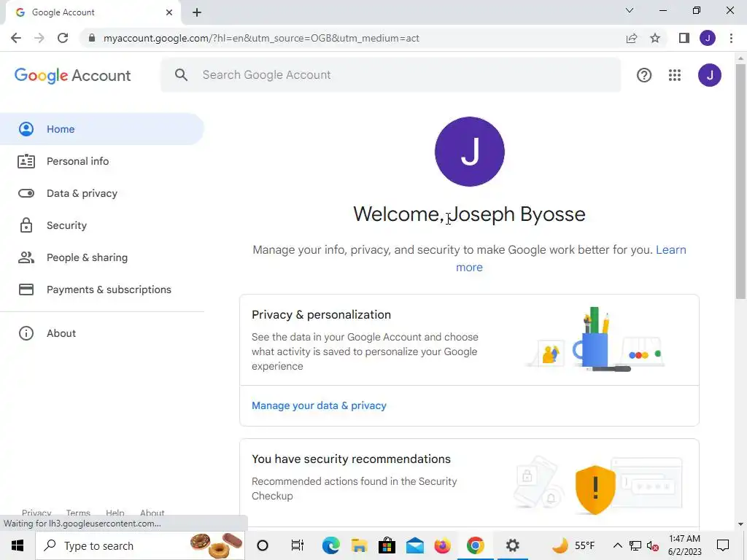Open Microsoft Store from the taskbar

[387, 545]
